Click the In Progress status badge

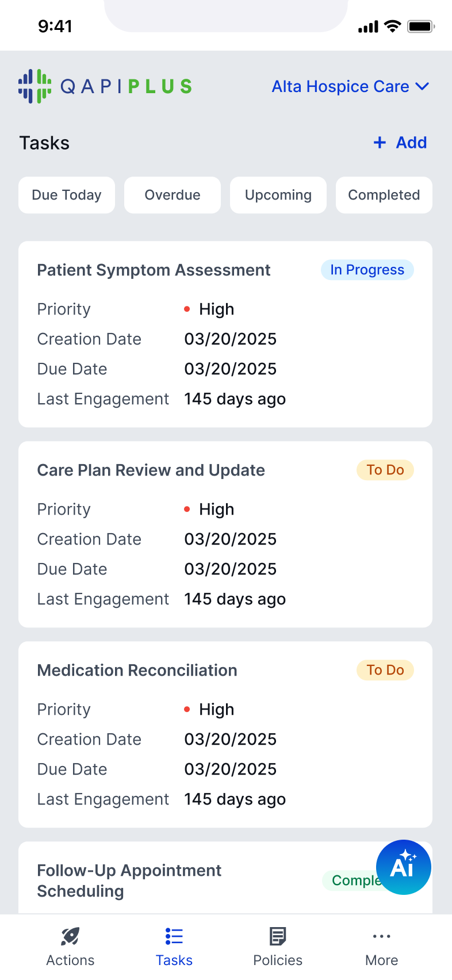[367, 270]
